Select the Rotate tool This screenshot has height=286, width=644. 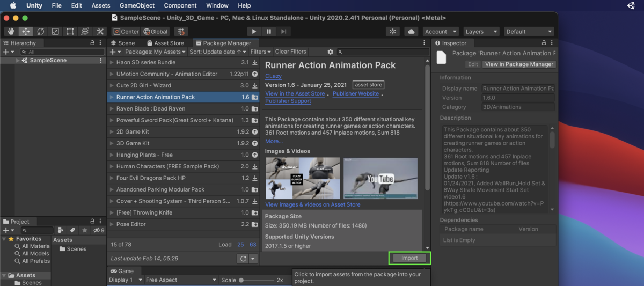[x=41, y=32]
